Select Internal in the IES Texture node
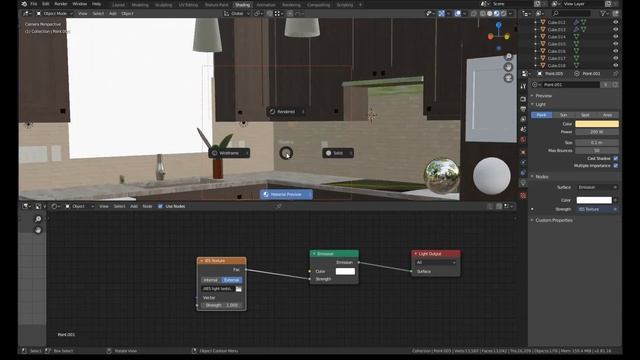The image size is (640, 360). [x=211, y=280]
